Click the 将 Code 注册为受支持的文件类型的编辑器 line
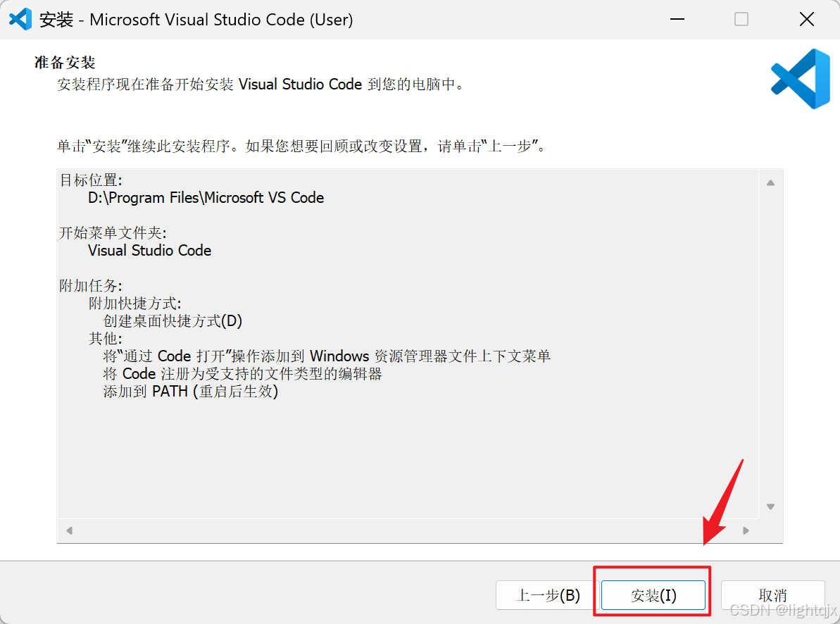840x624 pixels. tap(242, 374)
